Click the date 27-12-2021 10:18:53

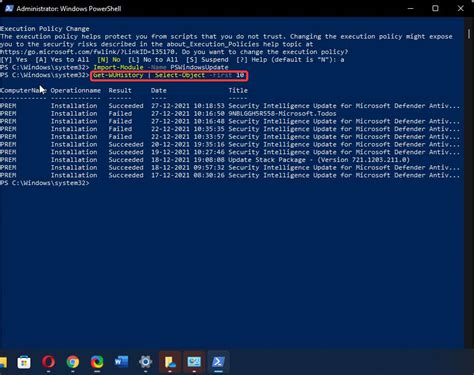coord(188,106)
